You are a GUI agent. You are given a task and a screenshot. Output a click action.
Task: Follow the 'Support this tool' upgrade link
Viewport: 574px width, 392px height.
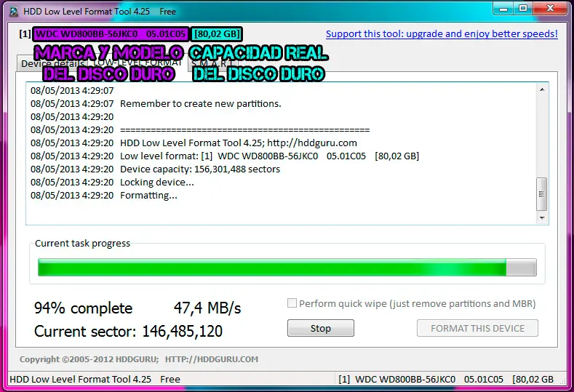pyautogui.click(x=442, y=33)
